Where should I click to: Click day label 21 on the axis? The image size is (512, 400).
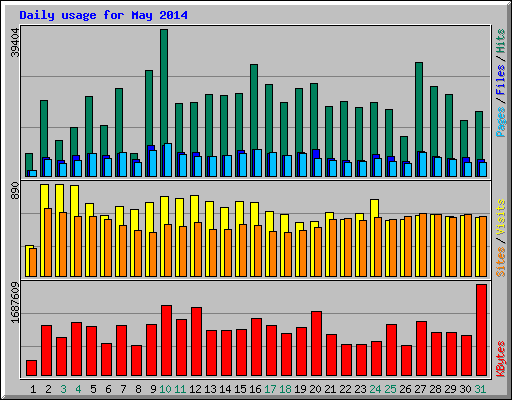(x=330, y=389)
